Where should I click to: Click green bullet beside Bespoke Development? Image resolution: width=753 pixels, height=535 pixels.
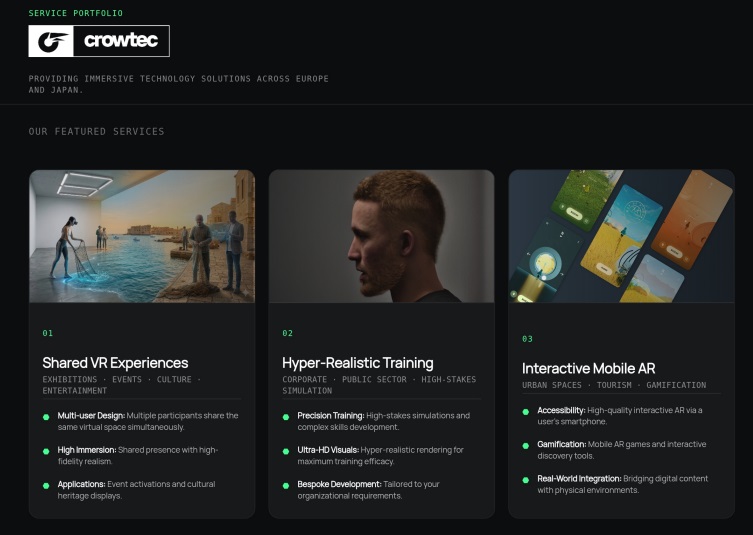[286, 485]
